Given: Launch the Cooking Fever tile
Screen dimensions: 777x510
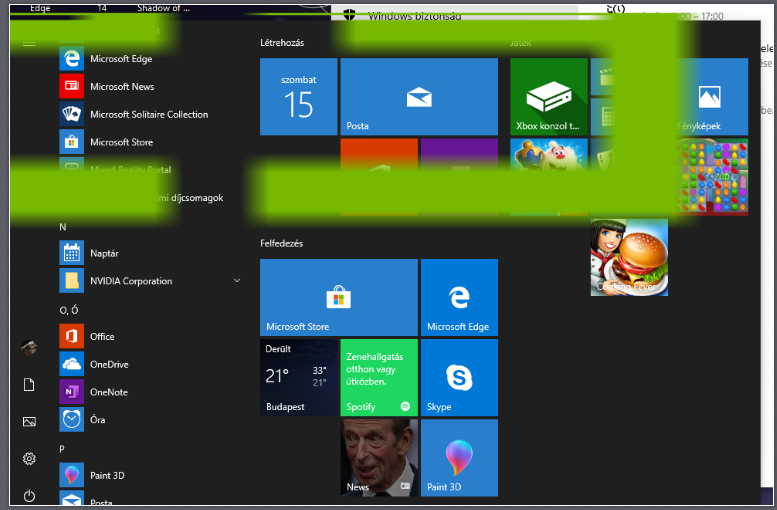Looking at the screenshot, I should 629,258.
